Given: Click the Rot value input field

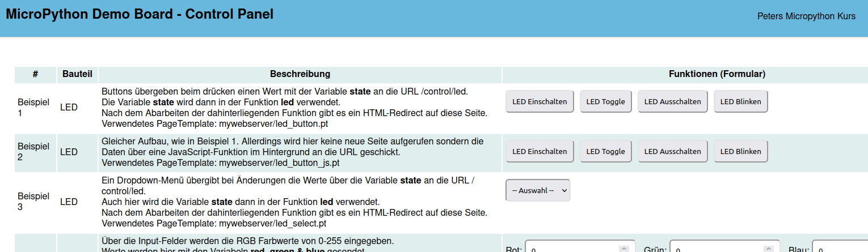Looking at the screenshot, I should pos(570,249).
